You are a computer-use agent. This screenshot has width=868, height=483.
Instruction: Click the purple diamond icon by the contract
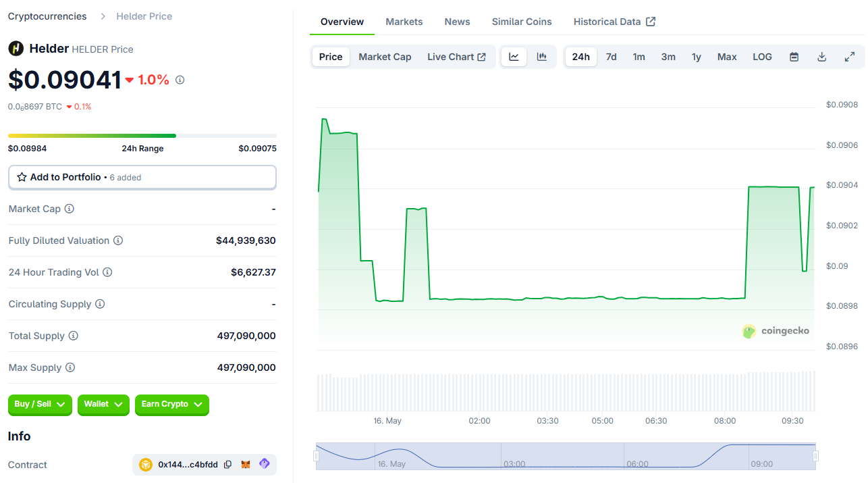[265, 464]
